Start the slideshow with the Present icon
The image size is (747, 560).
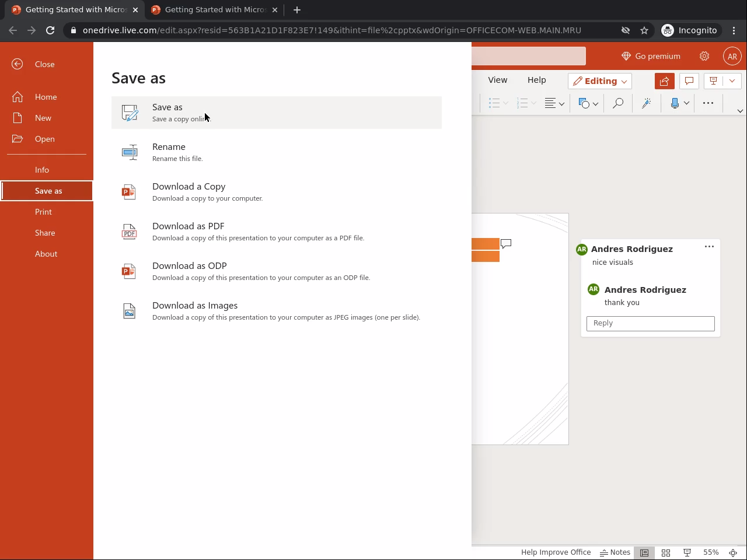pos(713,81)
